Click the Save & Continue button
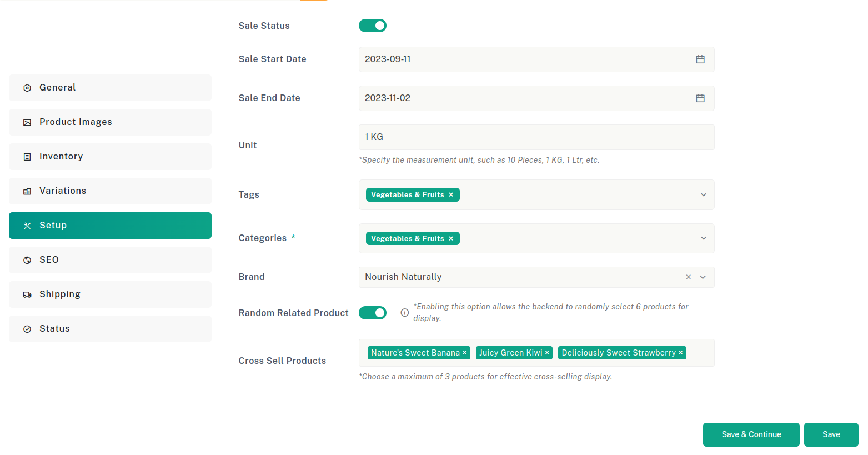The width and height of the screenshot is (868, 455). (x=751, y=434)
